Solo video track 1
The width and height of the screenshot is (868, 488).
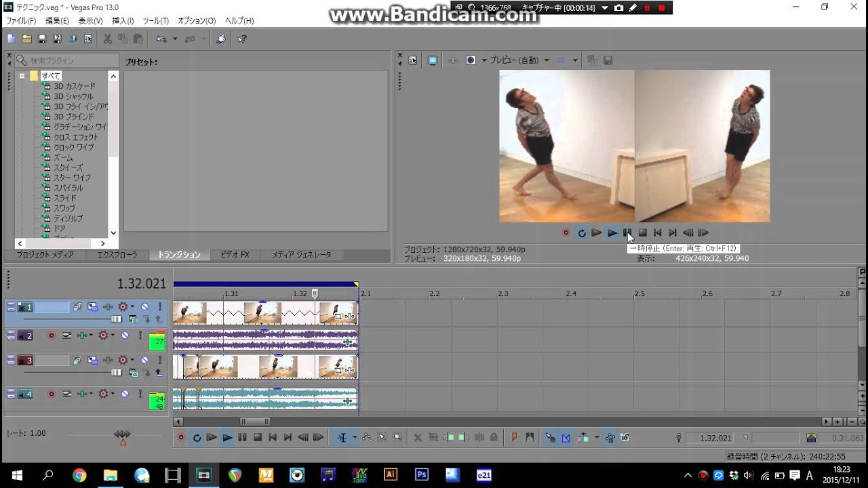[x=160, y=307]
